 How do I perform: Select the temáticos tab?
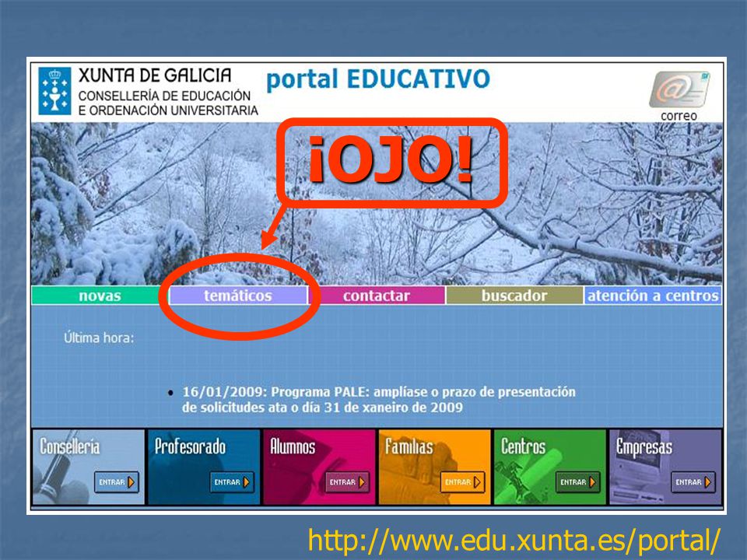(x=238, y=296)
